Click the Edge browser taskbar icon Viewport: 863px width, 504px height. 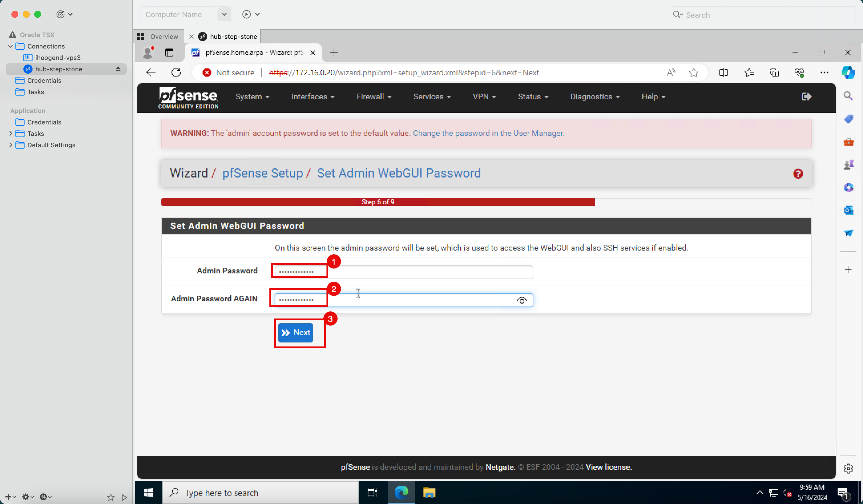[401, 493]
